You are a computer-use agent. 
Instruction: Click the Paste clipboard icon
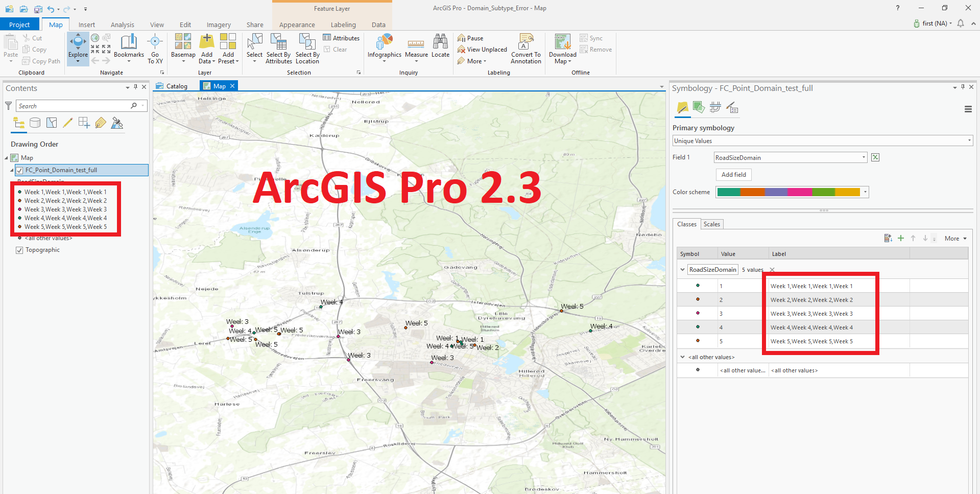pos(10,41)
